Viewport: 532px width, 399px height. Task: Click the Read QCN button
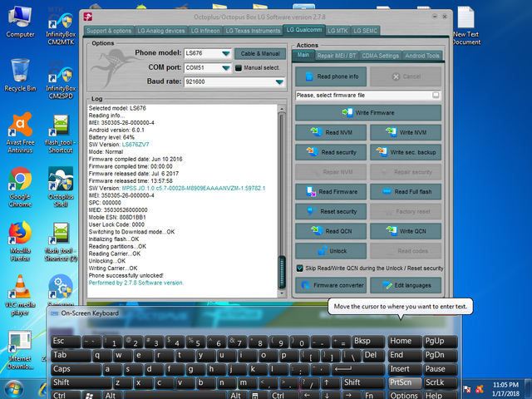coord(331,231)
